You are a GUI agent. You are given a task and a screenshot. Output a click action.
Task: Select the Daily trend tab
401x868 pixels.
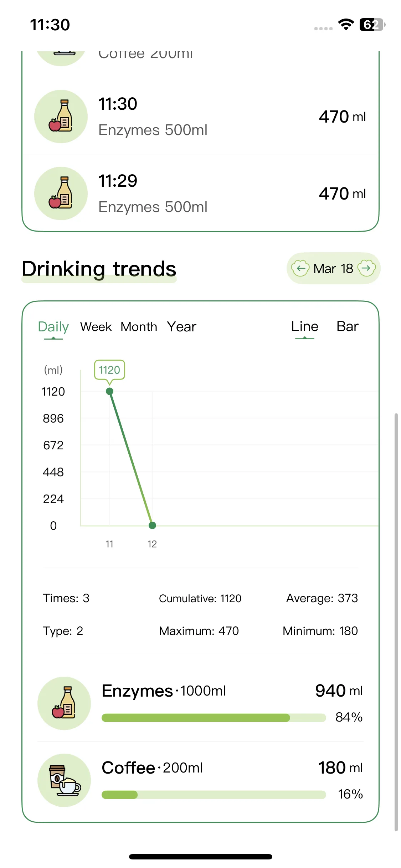click(x=53, y=327)
